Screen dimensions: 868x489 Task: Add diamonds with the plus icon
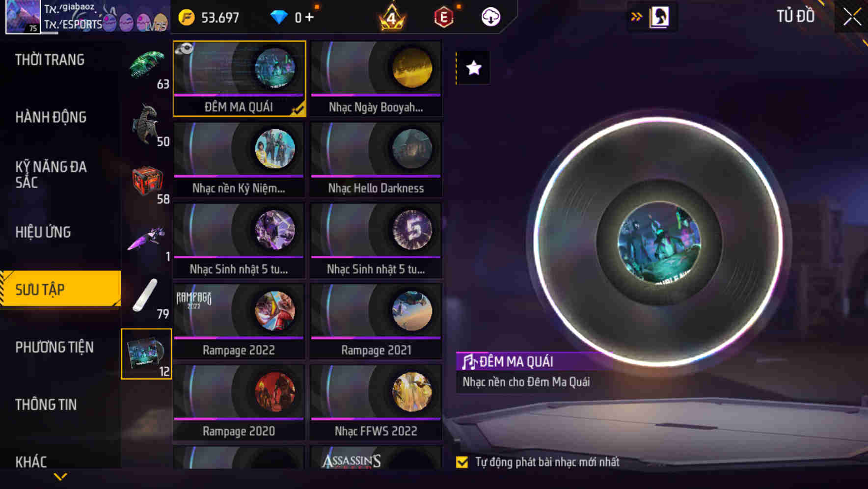pos(309,17)
